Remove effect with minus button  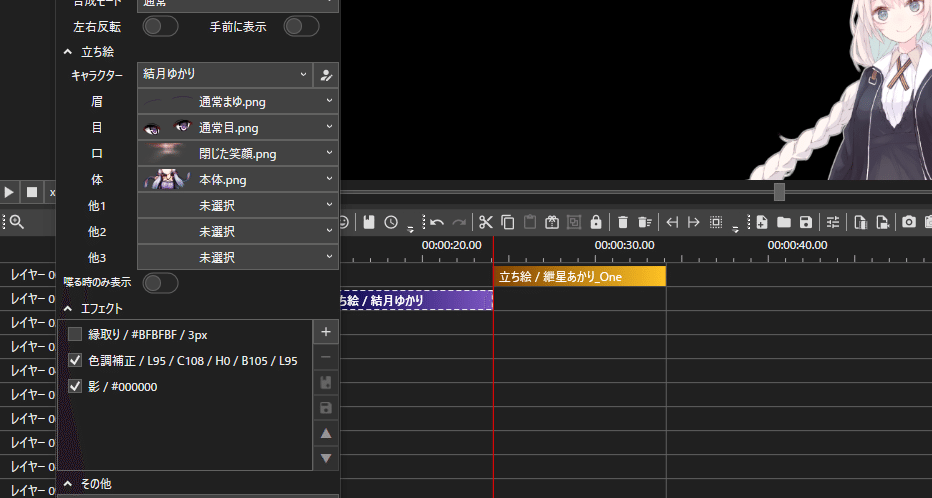tap(326, 357)
